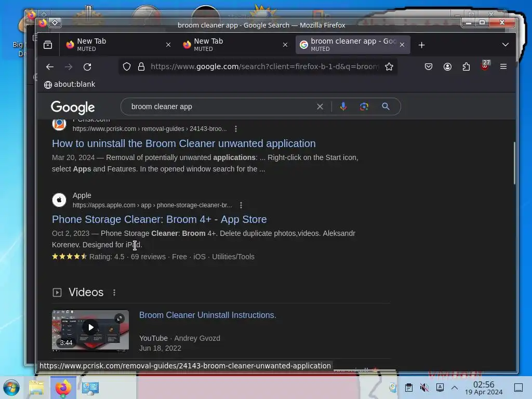Click the pcrisk site favicon

59,125
